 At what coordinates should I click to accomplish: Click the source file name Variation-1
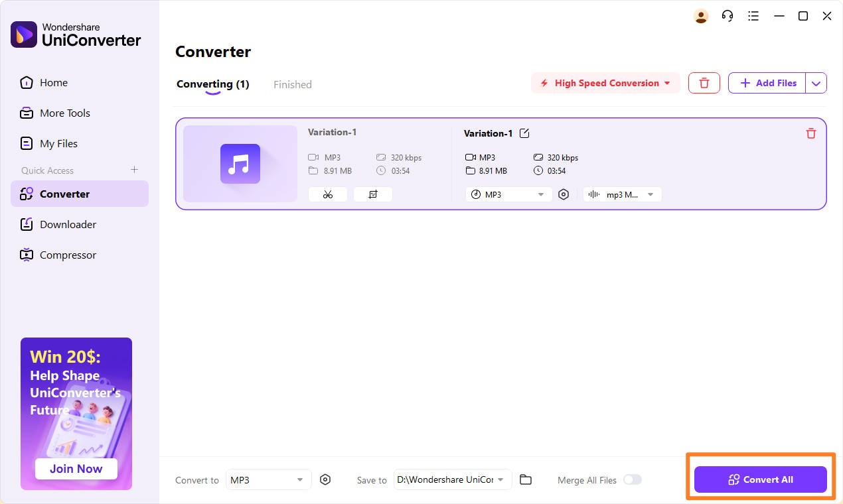click(333, 132)
